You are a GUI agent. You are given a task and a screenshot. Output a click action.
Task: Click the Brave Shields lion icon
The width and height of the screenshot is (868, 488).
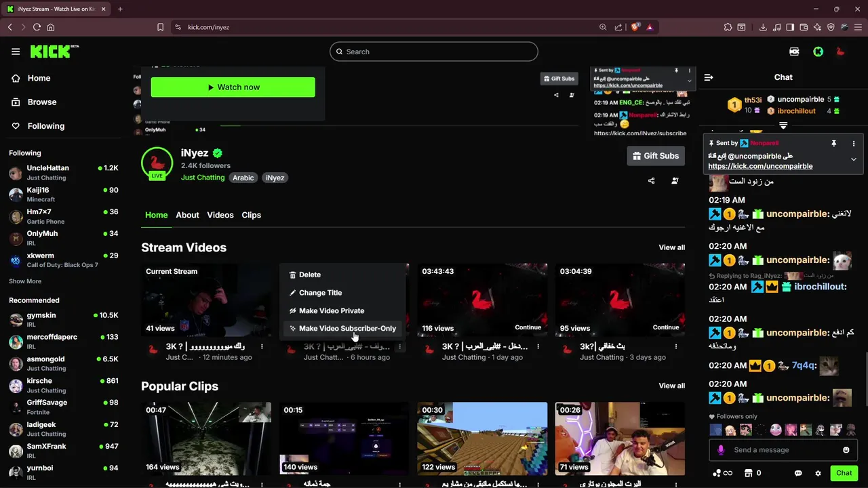pyautogui.click(x=635, y=27)
